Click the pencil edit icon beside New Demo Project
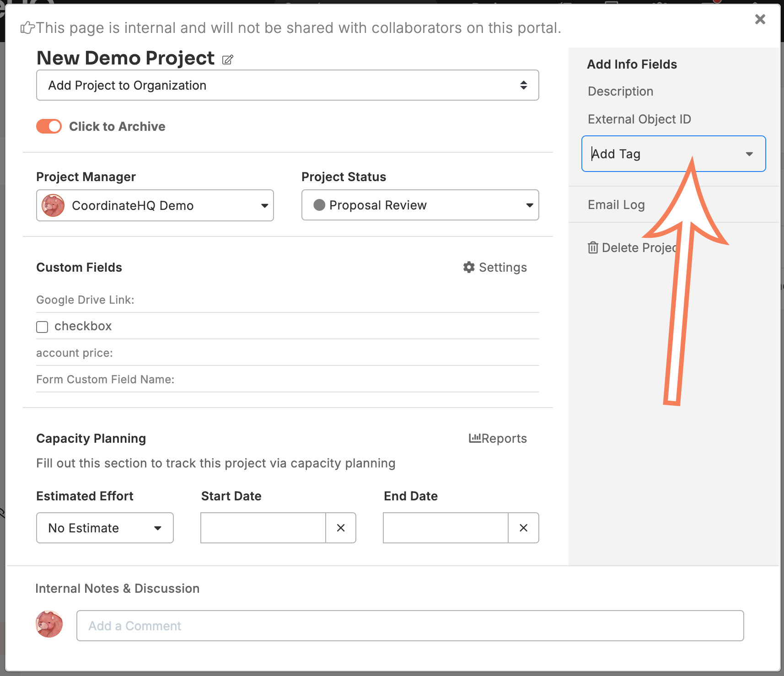This screenshot has width=784, height=676. click(x=228, y=59)
